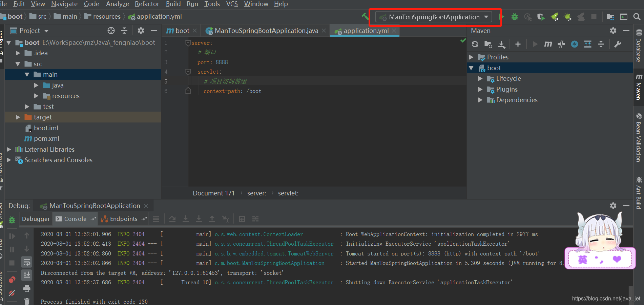Expand External Libraries node
644x305 pixels.
pos(9,149)
